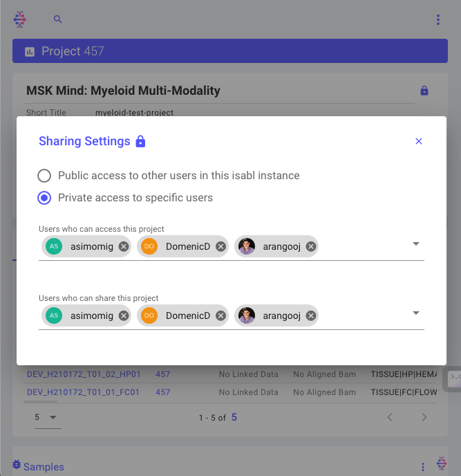The height and width of the screenshot is (476, 461).
Task: Close the Sharing Settings dialog
Action: coord(418,141)
